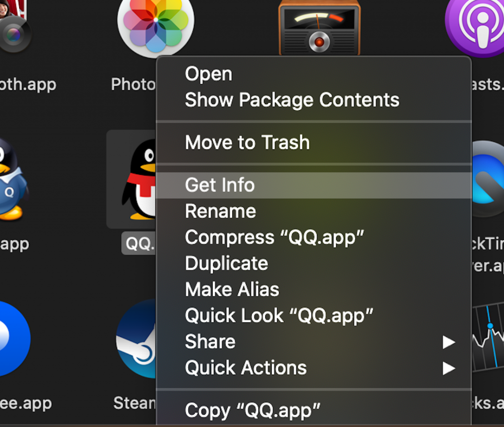Choose Open from the context menu
The image size is (504, 427).
pos(209,74)
